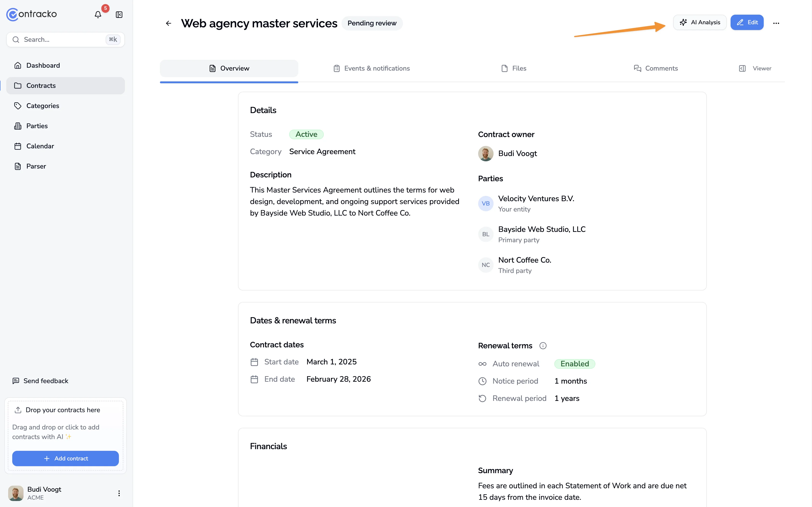Screen dimensions: 812x507
Task: Open the three-dot more options menu
Action: click(776, 23)
